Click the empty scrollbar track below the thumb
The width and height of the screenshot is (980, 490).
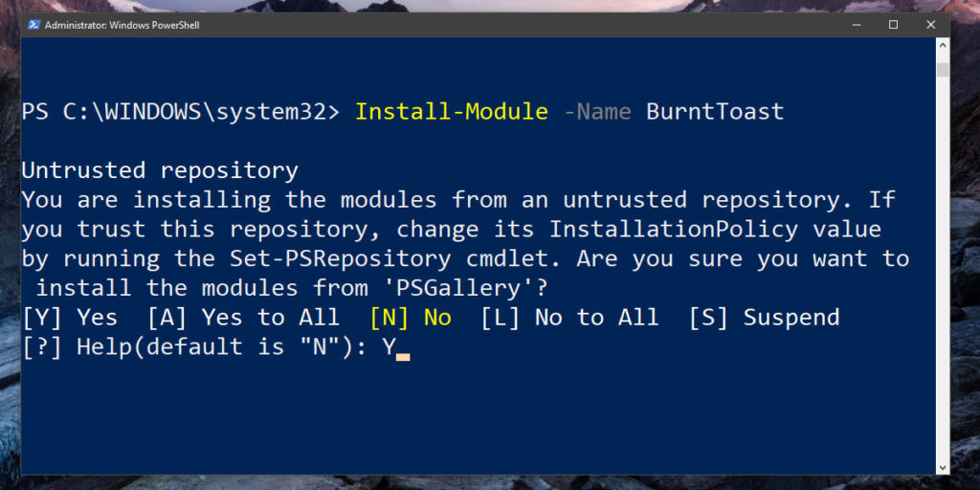tap(943, 269)
